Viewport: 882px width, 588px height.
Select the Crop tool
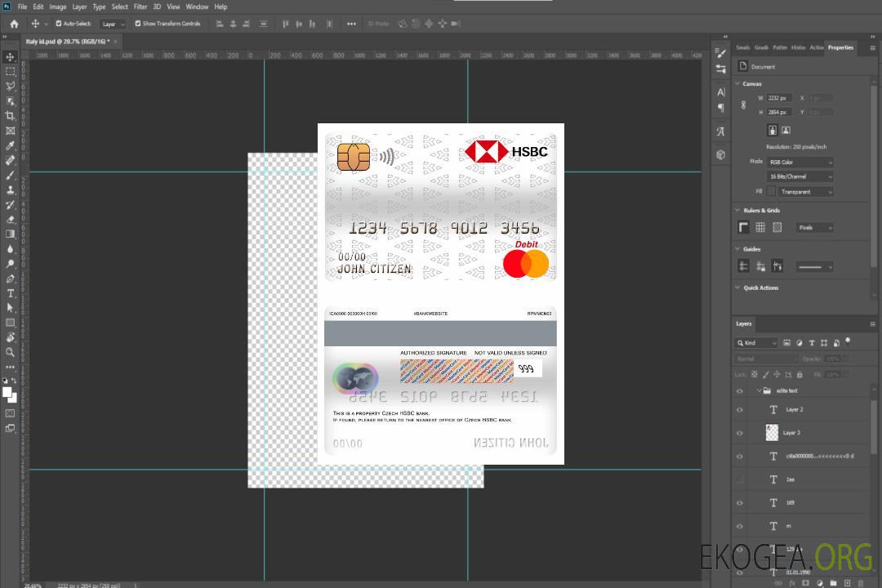[x=11, y=116]
